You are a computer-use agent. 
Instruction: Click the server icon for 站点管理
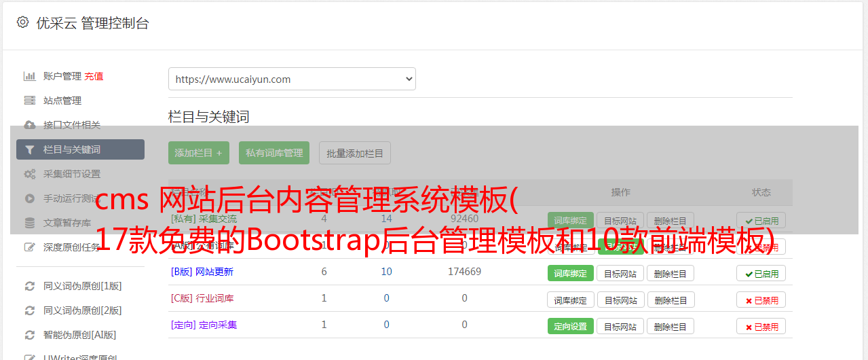pyautogui.click(x=29, y=101)
